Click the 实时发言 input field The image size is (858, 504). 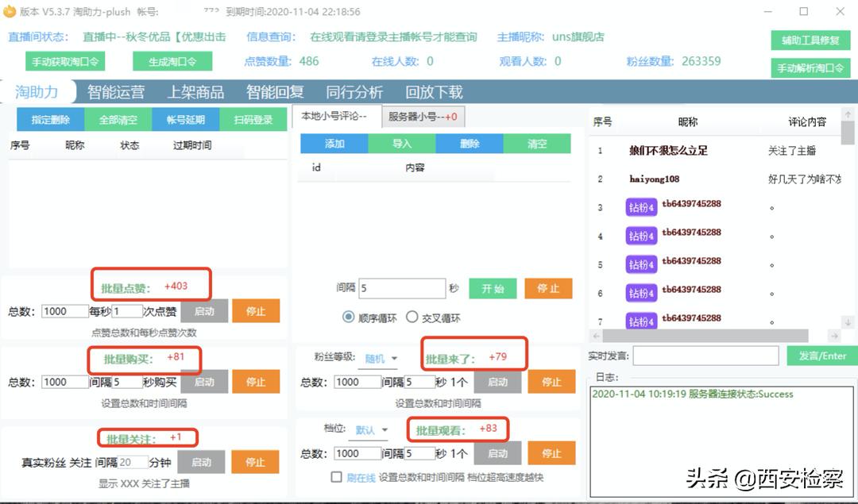[x=705, y=356]
